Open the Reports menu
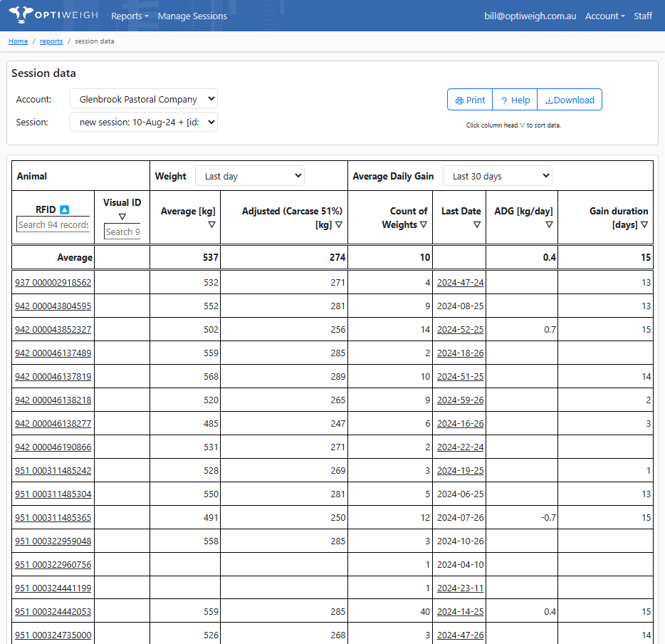Viewport: 665px width, 644px height. 130,16
